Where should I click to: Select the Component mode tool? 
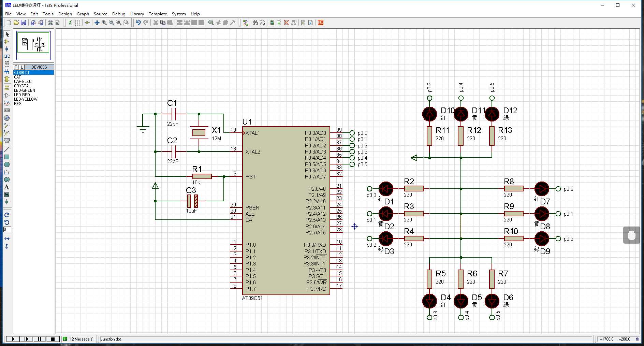coord(7,42)
